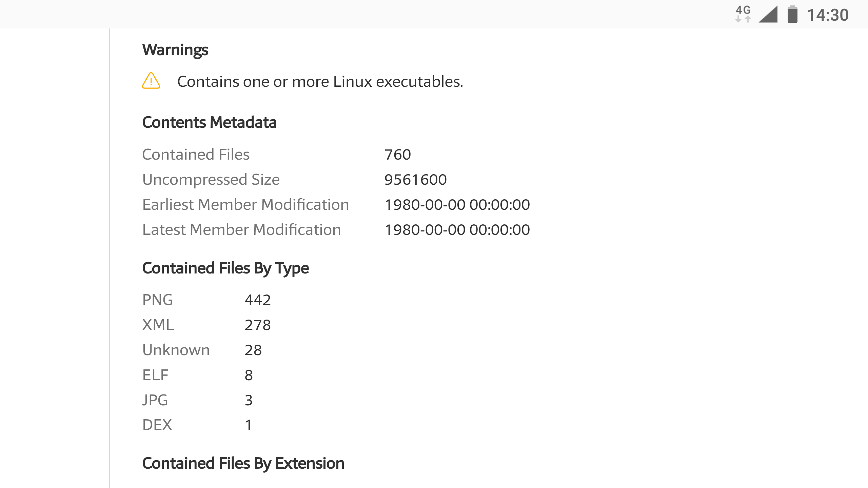Screen dimensions: 868x488
Task: Tap the Unknown file type label
Action: point(176,350)
